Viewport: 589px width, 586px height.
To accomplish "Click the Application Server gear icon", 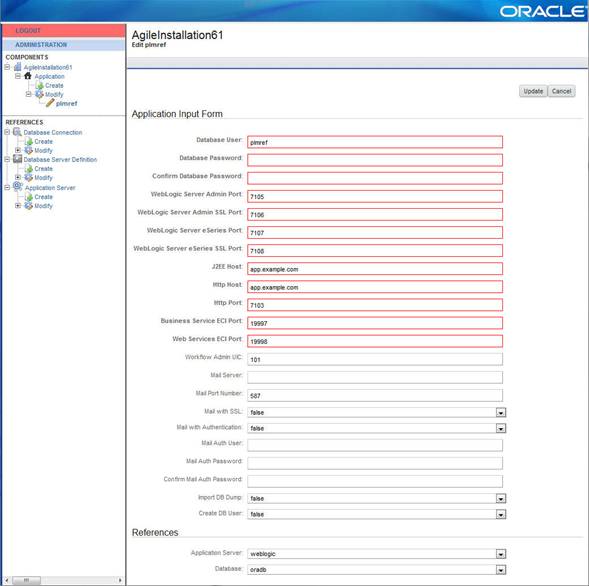I will coord(18,186).
